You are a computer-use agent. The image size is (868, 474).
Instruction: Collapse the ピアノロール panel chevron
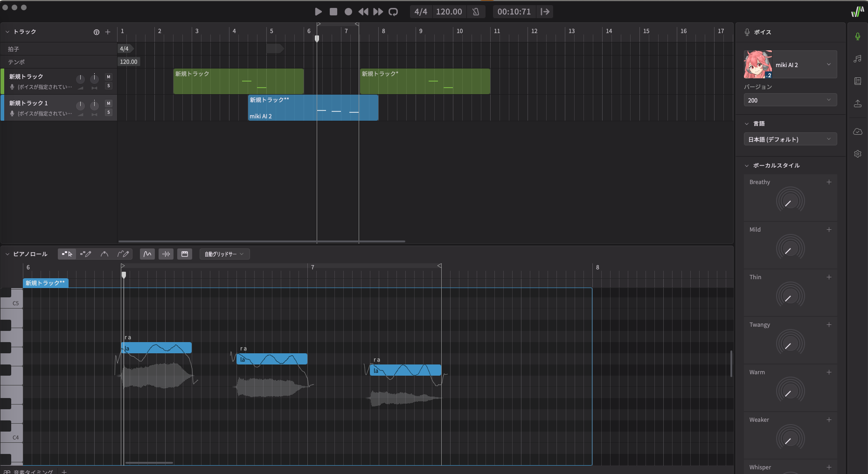(7, 254)
